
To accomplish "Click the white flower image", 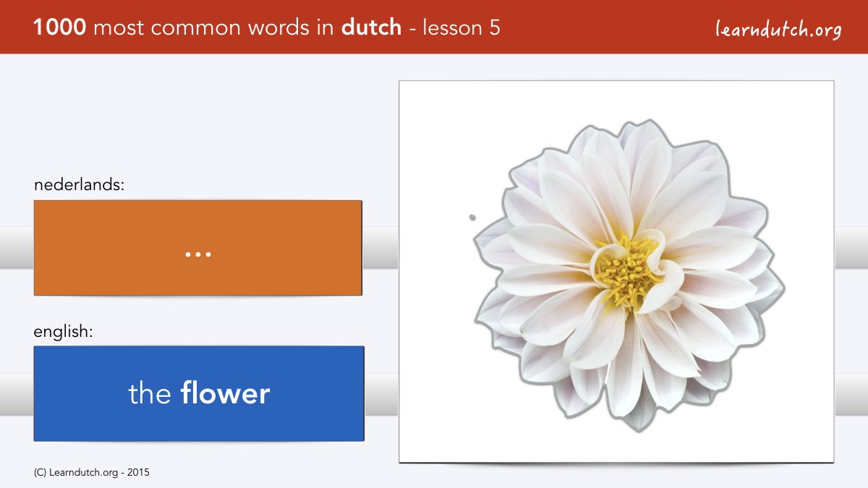I will pyautogui.click(x=629, y=275).
